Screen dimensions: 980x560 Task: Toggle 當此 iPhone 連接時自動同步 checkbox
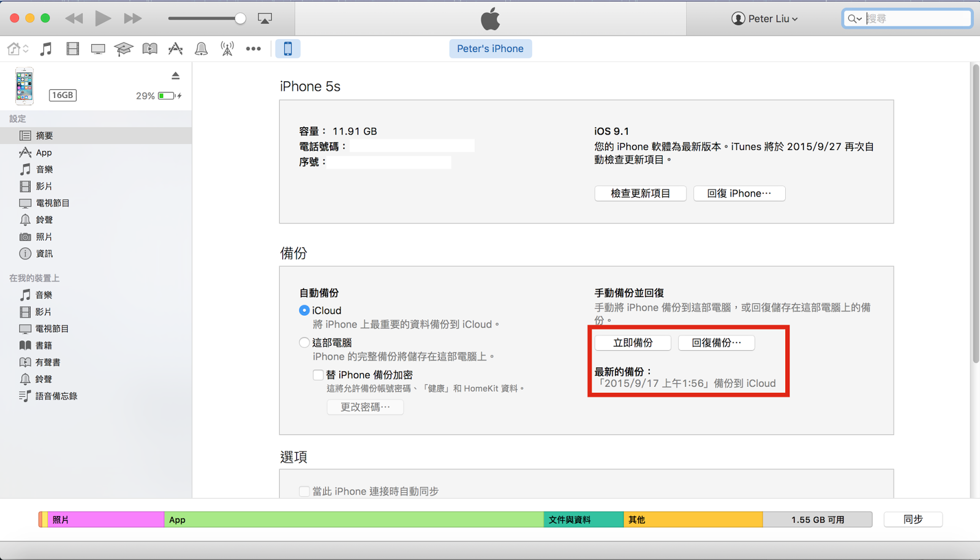click(304, 491)
